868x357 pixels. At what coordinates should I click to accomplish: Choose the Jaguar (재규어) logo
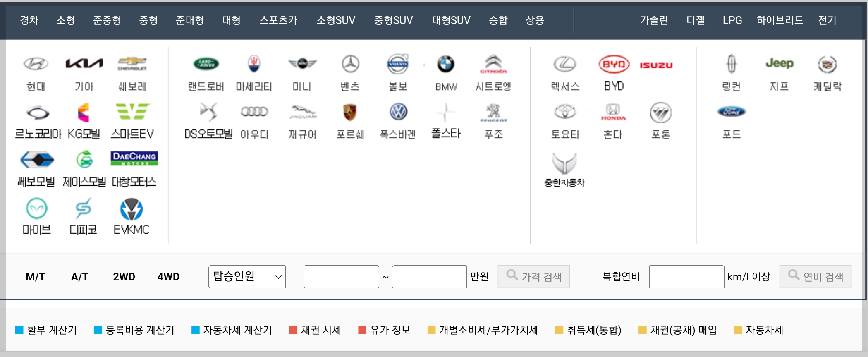[302, 112]
